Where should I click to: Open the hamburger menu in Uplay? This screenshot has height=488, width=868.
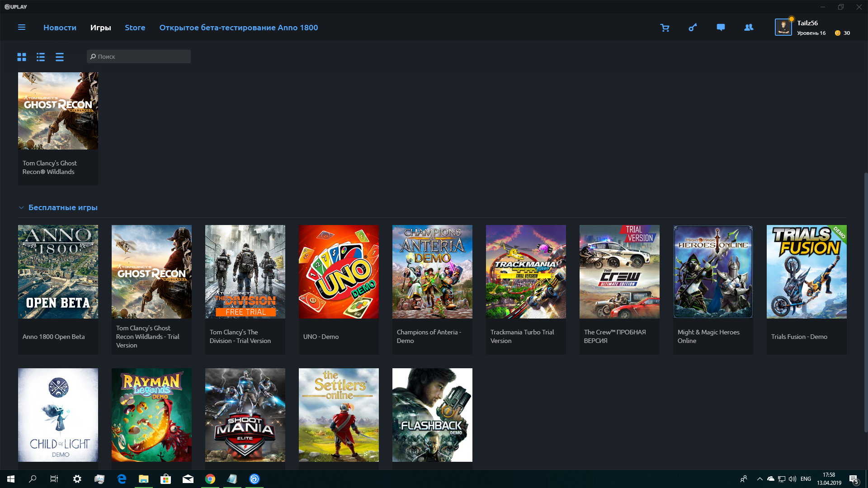point(21,28)
